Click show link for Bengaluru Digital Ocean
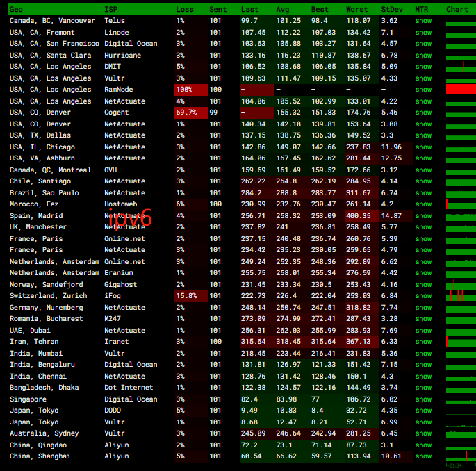 click(x=423, y=365)
